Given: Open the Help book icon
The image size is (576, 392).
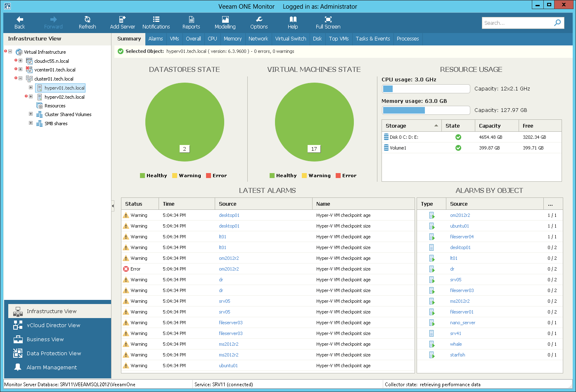Looking at the screenshot, I should [x=293, y=19].
